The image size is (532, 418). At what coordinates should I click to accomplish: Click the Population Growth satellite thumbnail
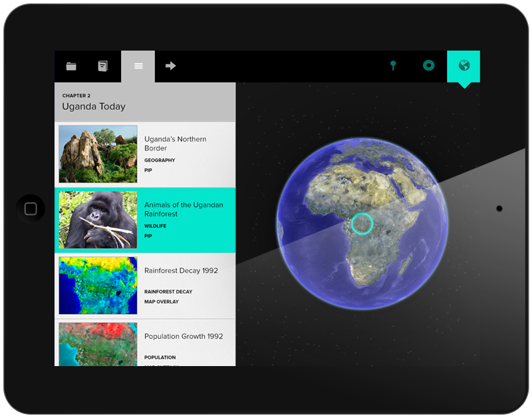point(98,344)
